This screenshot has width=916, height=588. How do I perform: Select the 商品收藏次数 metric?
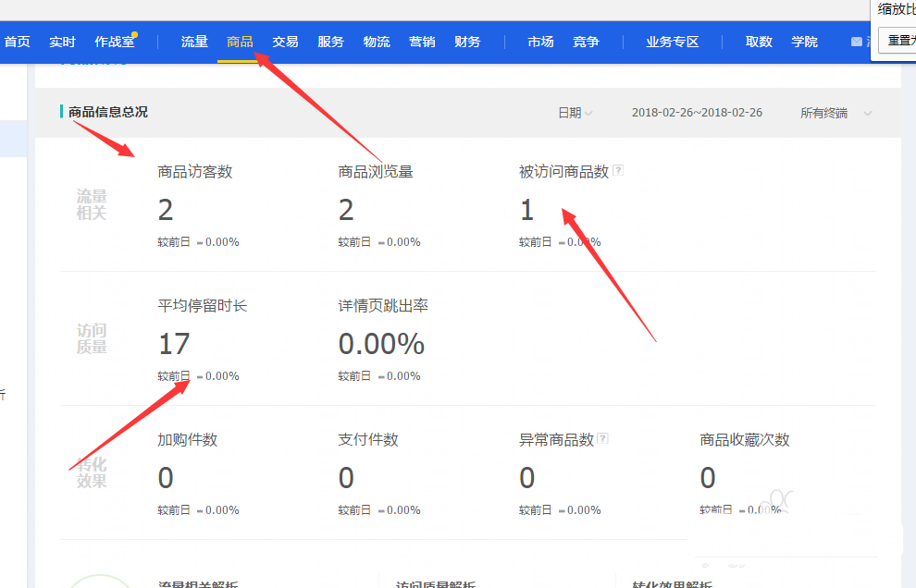point(745,440)
